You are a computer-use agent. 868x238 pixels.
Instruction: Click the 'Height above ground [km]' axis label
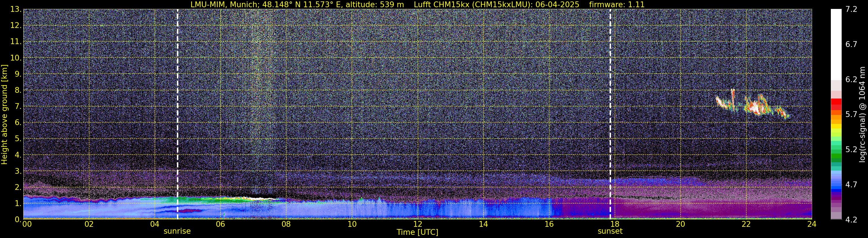point(4,114)
